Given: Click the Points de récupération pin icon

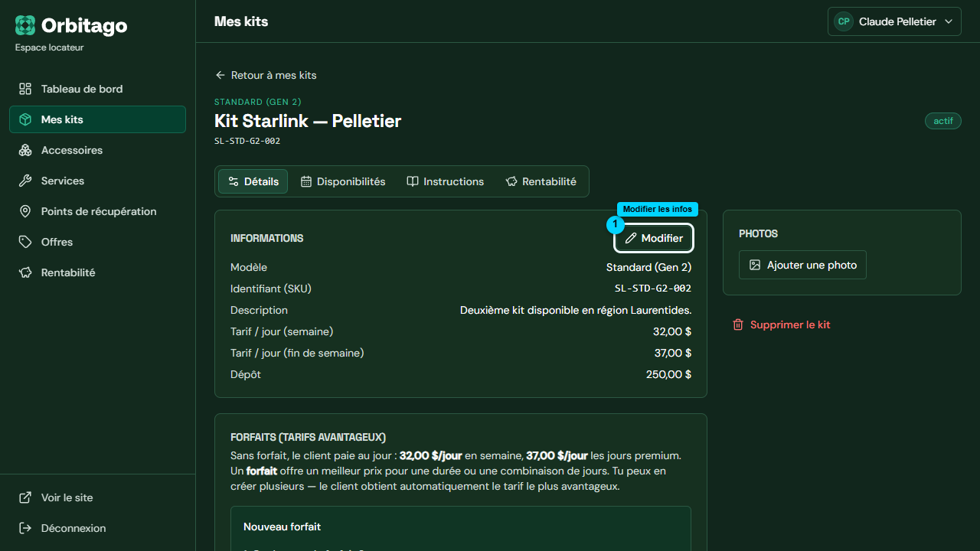Looking at the screenshot, I should point(25,211).
